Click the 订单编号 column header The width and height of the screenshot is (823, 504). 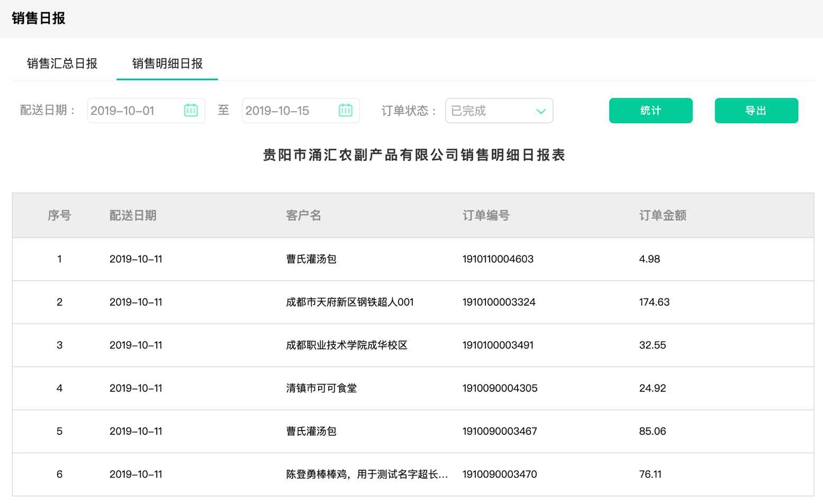(x=486, y=215)
